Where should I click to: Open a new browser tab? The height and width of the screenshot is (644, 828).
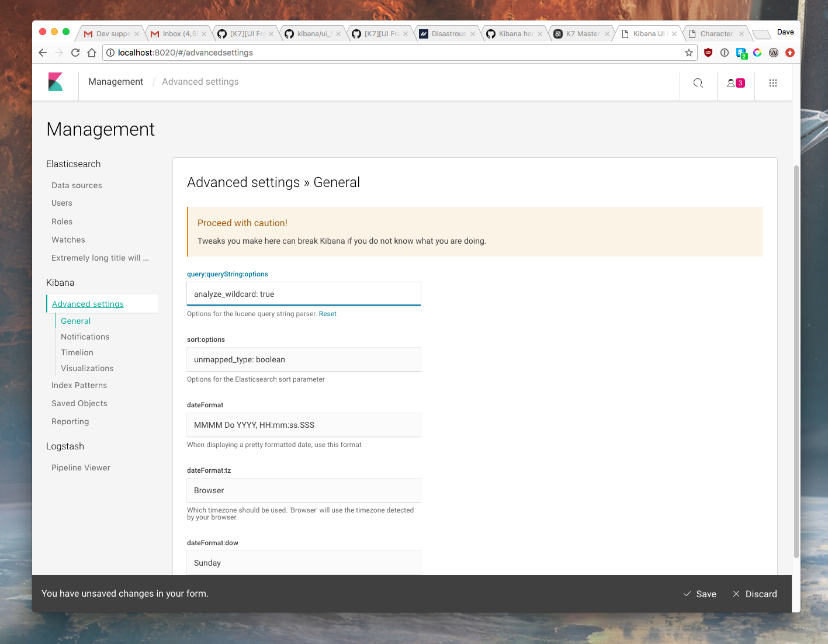click(761, 34)
